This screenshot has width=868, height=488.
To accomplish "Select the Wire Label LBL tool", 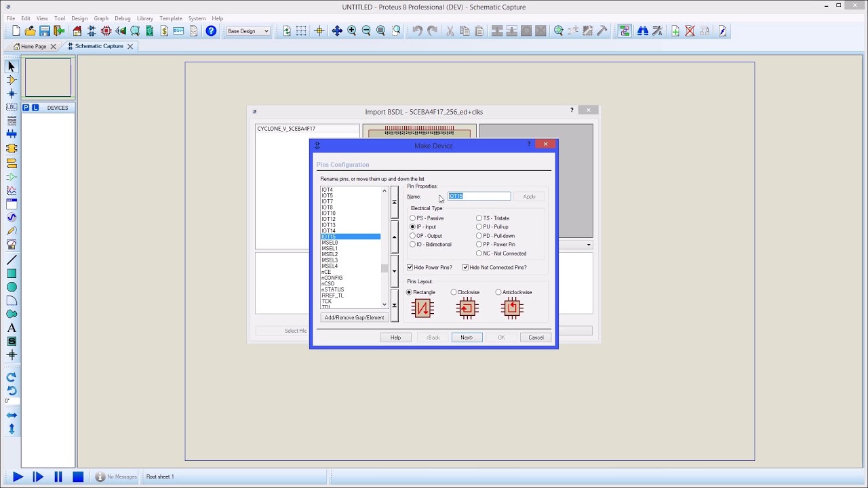I will click(12, 107).
